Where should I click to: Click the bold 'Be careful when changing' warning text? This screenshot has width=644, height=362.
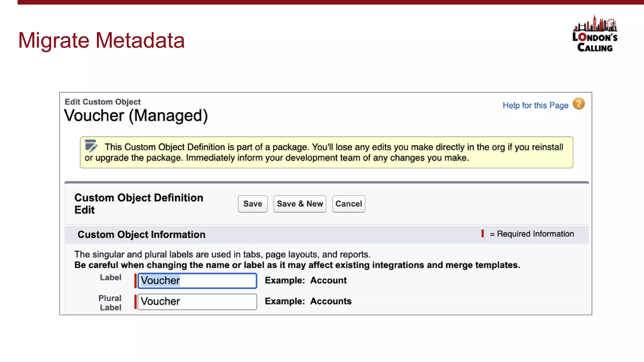coord(297,265)
